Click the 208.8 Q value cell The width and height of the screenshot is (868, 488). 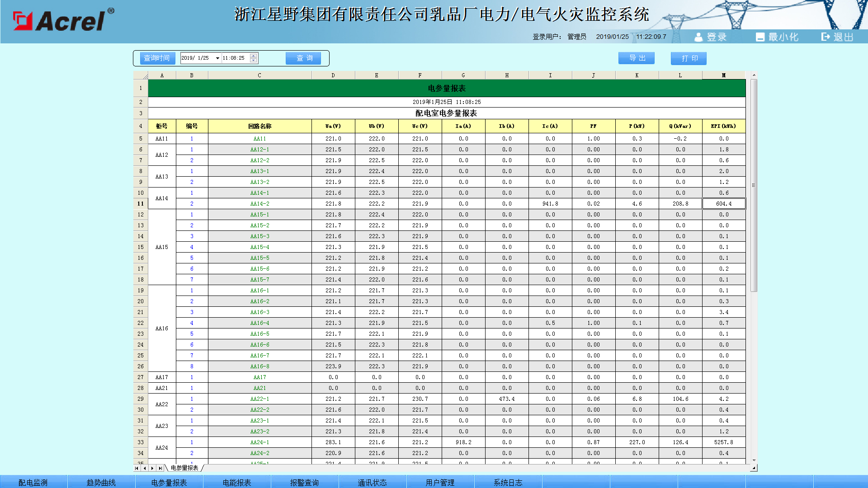pyautogui.click(x=680, y=204)
